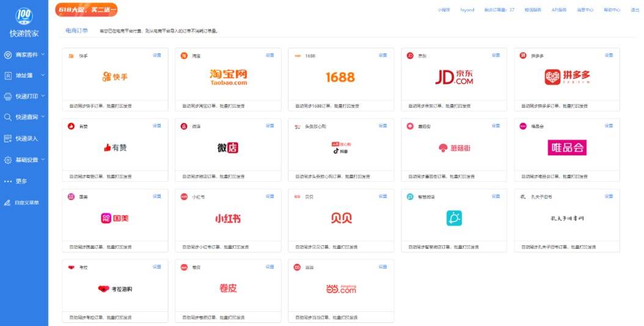This screenshot has height=326, width=644.
Task: Expand the 快递打印 menu chevron
Action: (43, 96)
